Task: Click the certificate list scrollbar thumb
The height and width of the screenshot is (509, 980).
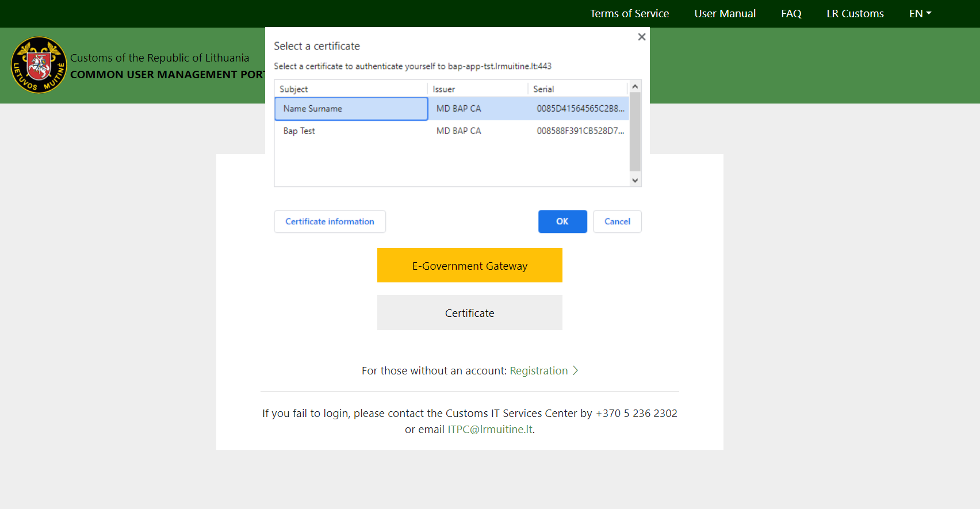Action: (x=635, y=131)
